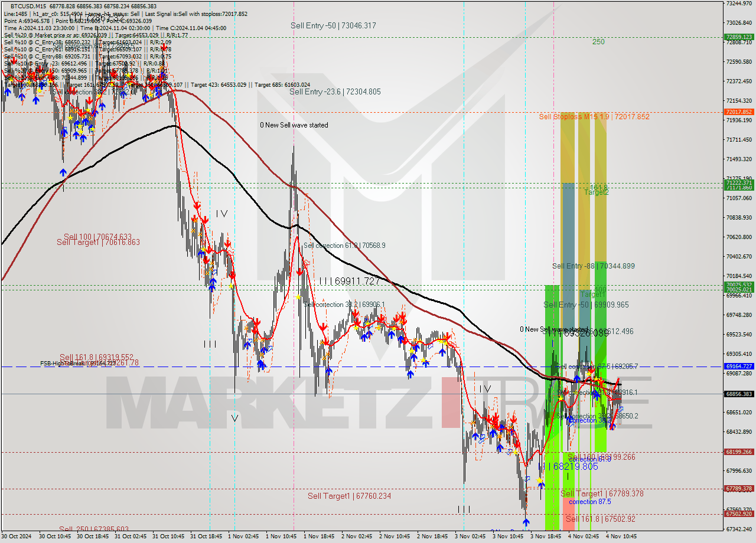
Task: Click the '30 Oct 2024' date on time axis
Action: (17, 537)
